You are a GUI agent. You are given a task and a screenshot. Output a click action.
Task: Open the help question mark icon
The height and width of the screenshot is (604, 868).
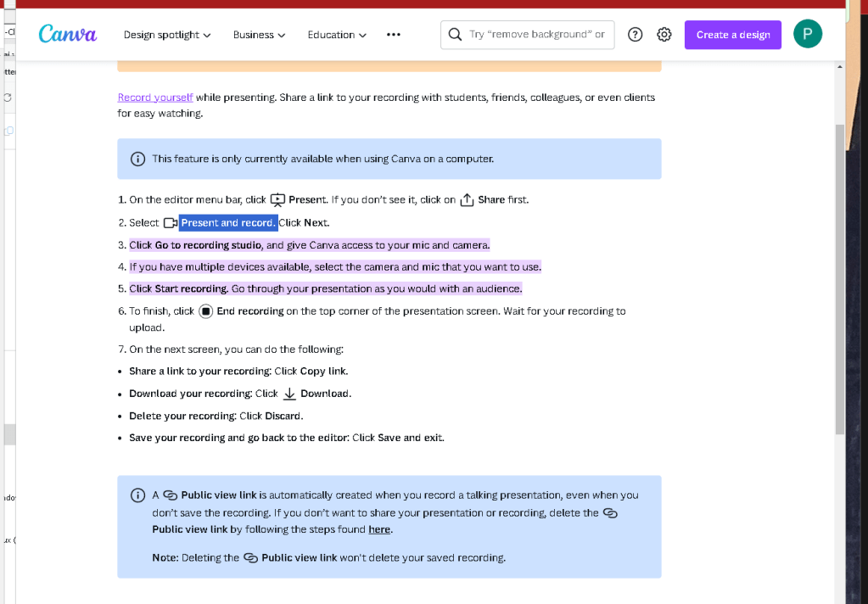[x=635, y=34]
